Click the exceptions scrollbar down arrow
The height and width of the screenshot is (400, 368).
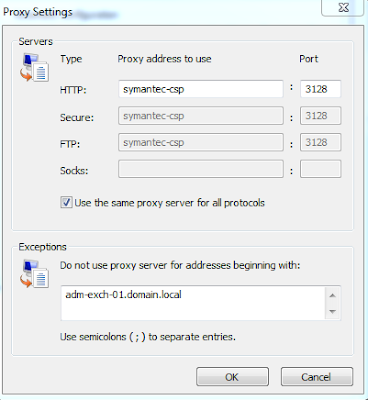click(x=332, y=311)
